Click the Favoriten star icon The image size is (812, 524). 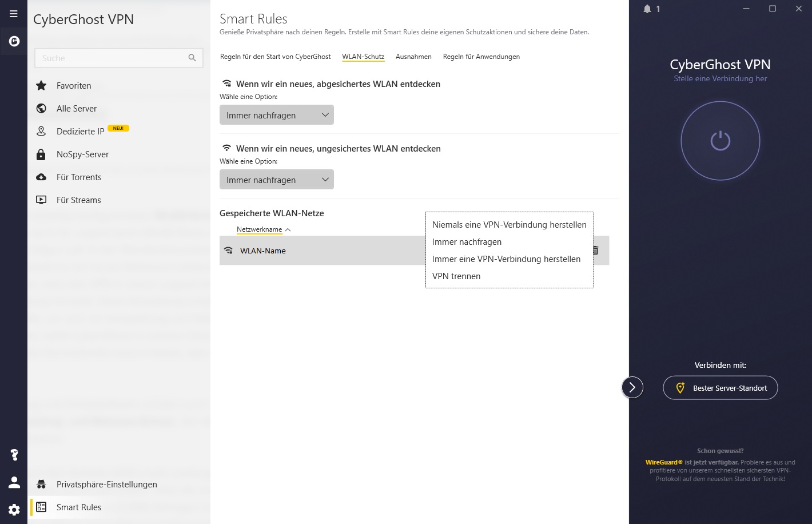click(41, 86)
